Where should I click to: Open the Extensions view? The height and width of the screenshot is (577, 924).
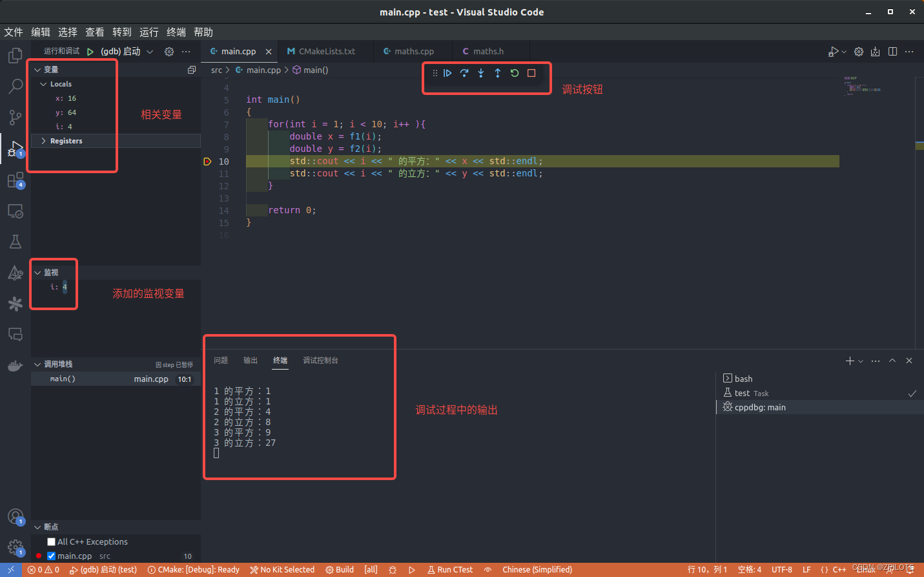15,180
